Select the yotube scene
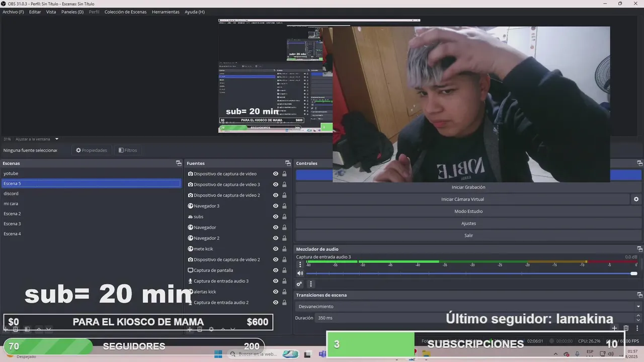Image resolution: width=644 pixels, height=362 pixels. 91,173
